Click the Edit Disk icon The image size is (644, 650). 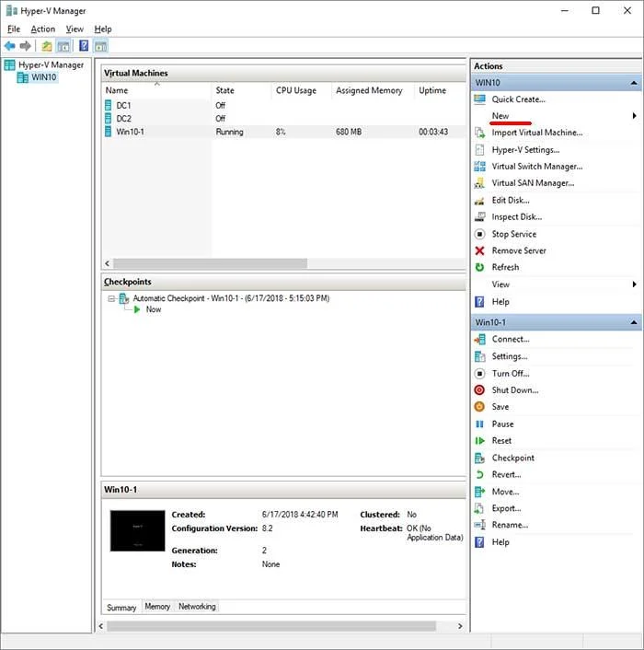(x=479, y=201)
